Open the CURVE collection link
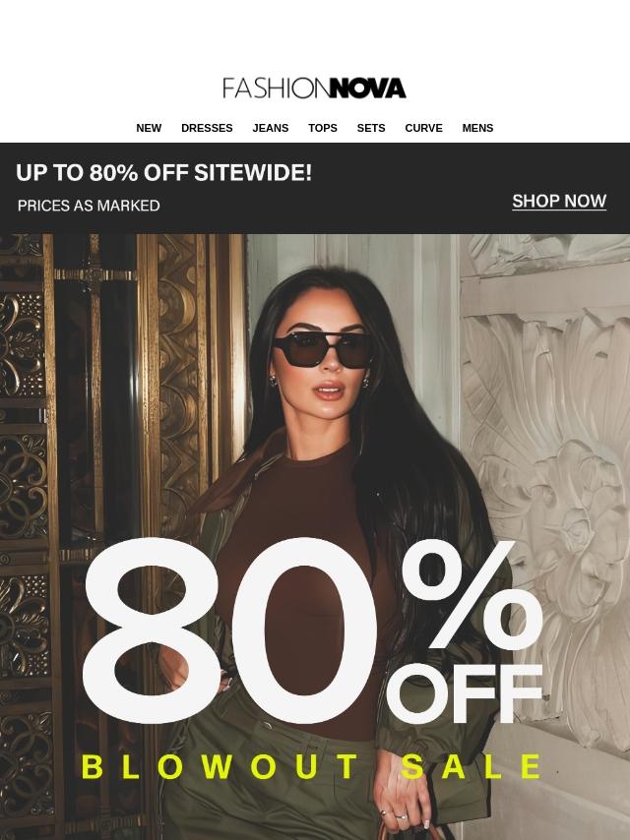The width and height of the screenshot is (630, 840). point(423,128)
